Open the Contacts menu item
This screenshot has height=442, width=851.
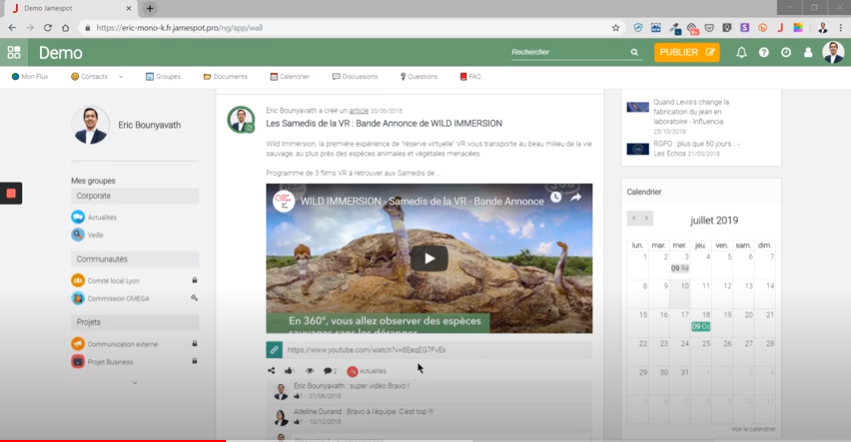coord(90,77)
